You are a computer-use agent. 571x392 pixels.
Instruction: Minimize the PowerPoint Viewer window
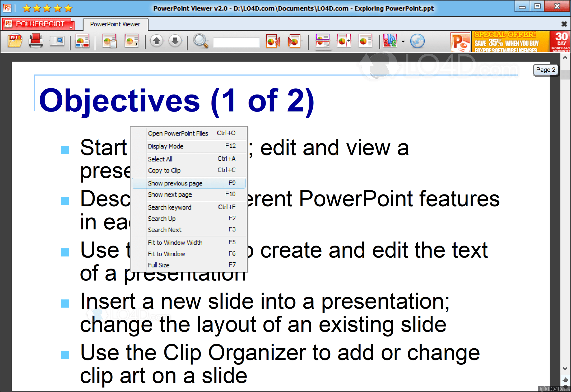[x=522, y=7]
